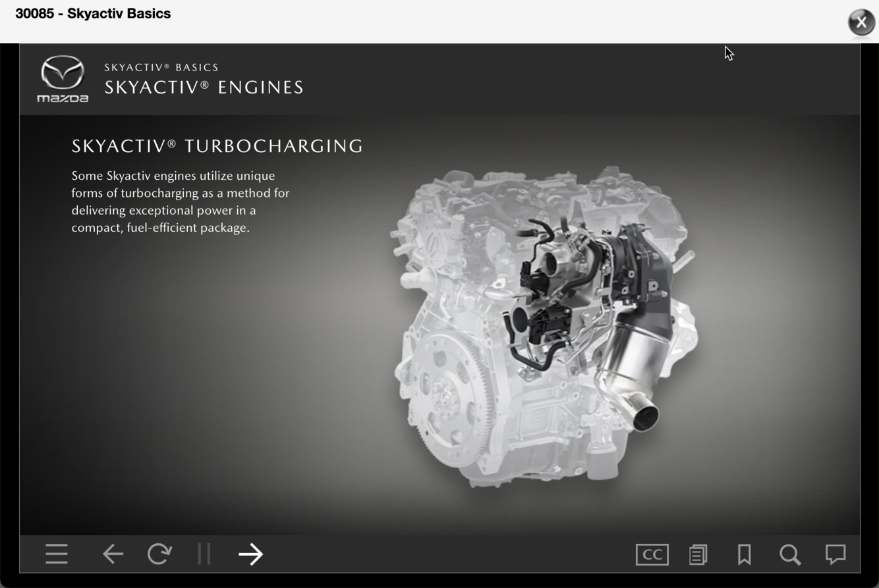
Task: Open the transcript notes icon
Action: click(x=698, y=554)
